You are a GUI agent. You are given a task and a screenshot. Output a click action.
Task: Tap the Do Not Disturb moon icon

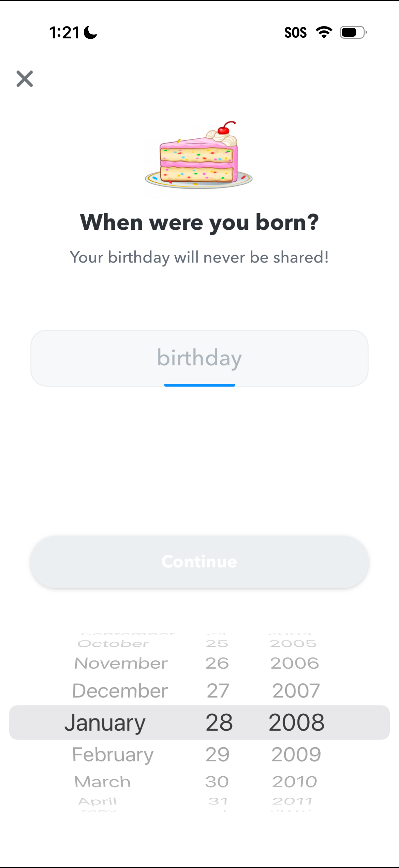[90, 33]
